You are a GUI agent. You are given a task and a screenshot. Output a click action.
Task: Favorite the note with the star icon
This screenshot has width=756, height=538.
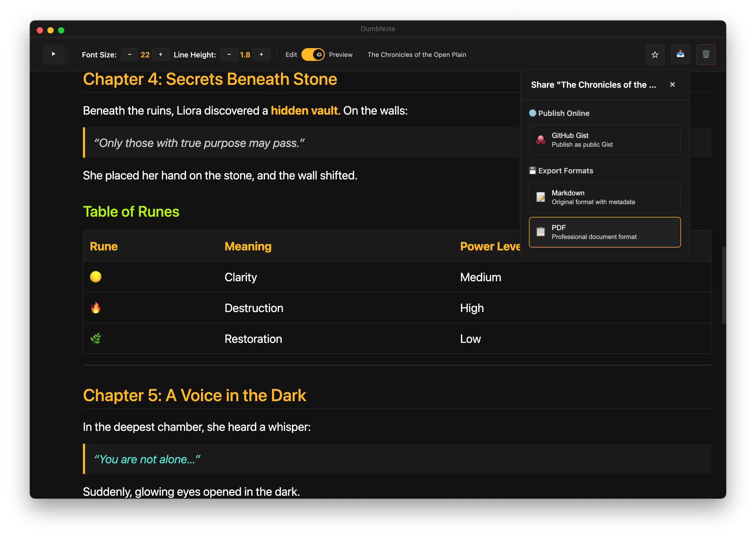pyautogui.click(x=655, y=54)
